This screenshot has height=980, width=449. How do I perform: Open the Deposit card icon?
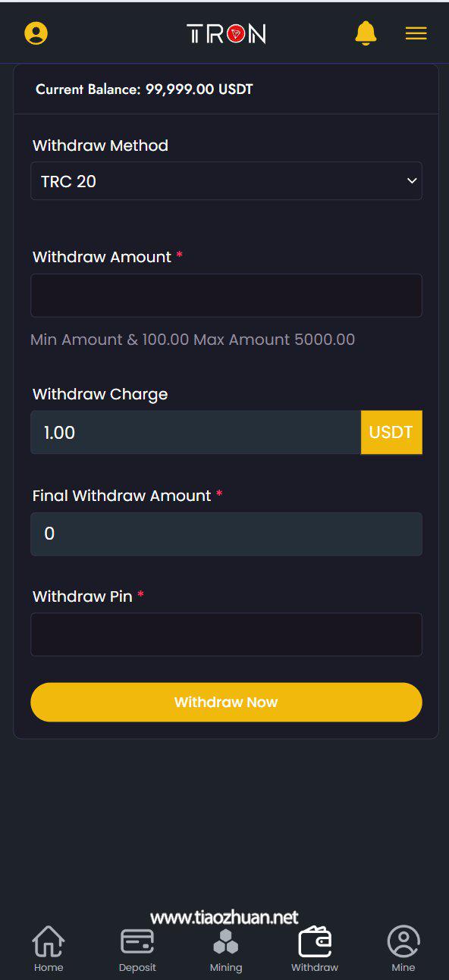coord(137,941)
